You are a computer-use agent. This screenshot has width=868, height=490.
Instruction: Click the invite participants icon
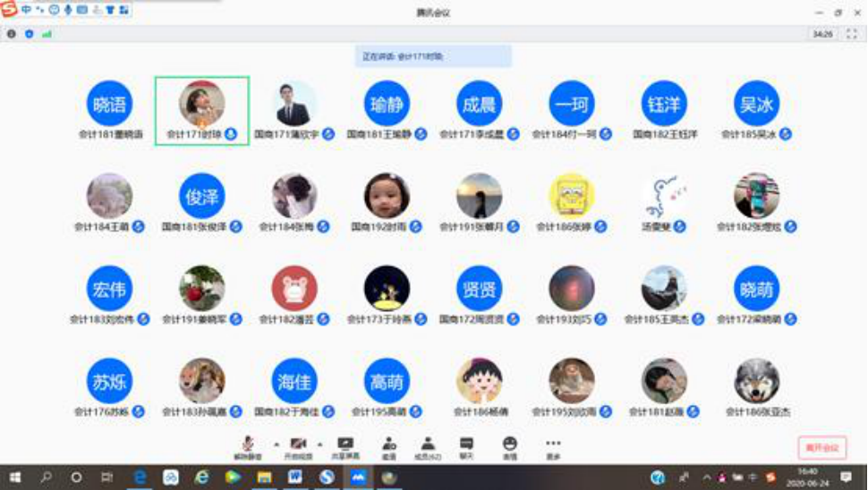coord(389,445)
